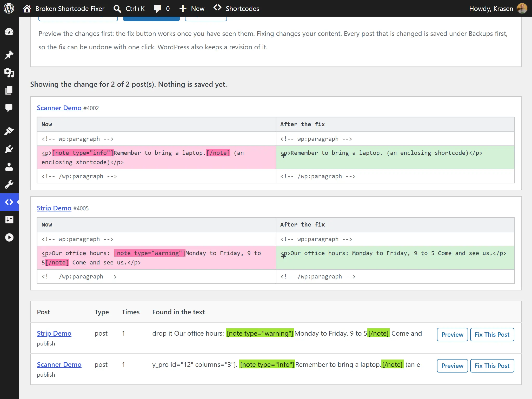Click the [note type="info"] removed text in diff

[x=83, y=153]
